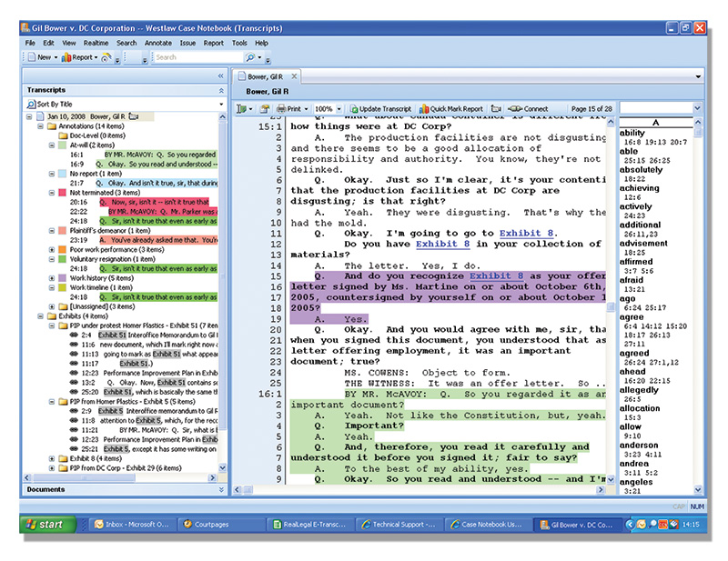Click the Sort By Title search icon
The image size is (728, 561).
tap(31, 105)
